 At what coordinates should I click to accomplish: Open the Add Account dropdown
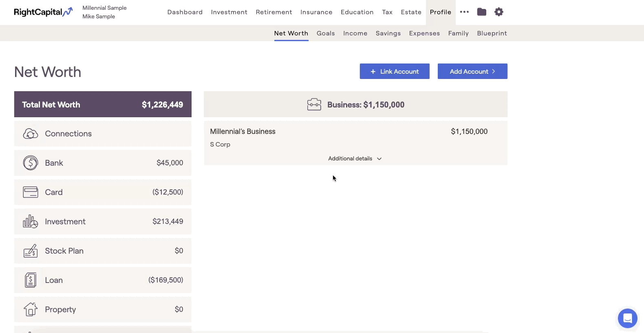click(x=472, y=71)
